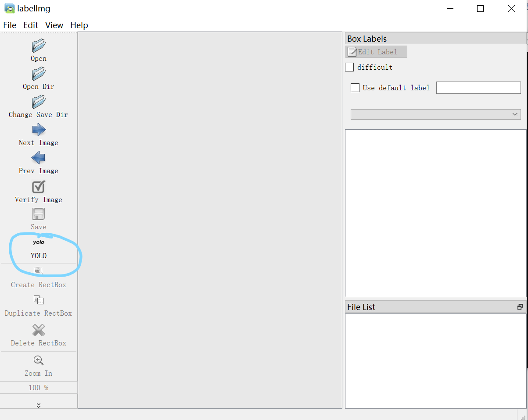Click the default label text field

coord(478,88)
